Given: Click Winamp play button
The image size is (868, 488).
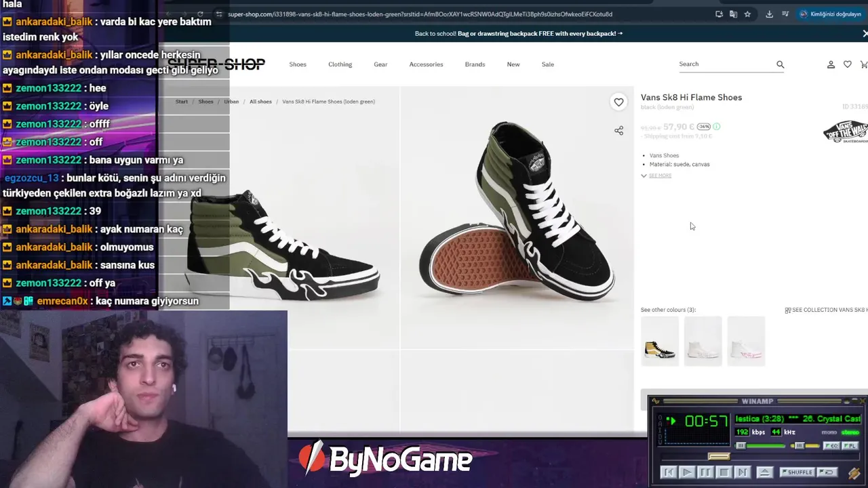Looking at the screenshot, I should [x=687, y=472].
